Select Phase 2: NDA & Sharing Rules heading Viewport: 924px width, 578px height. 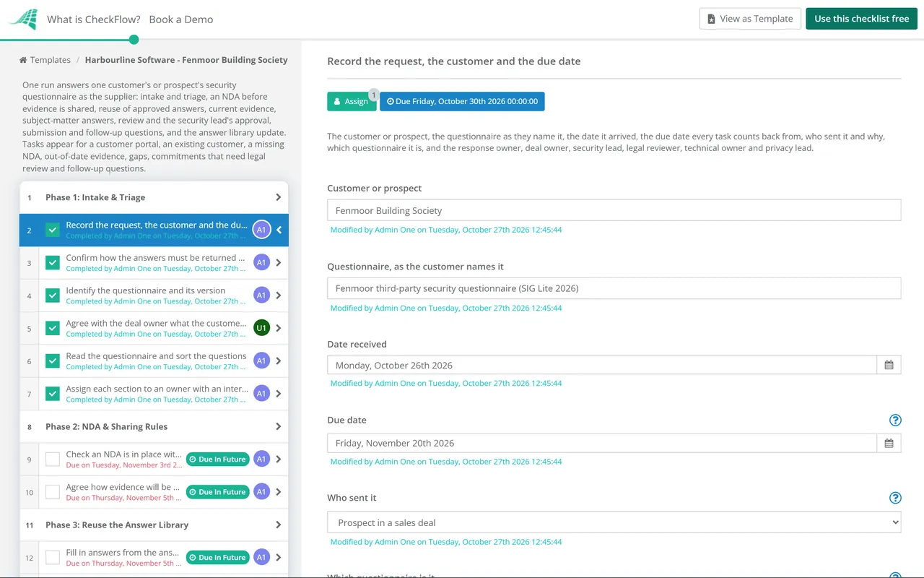[106, 426]
